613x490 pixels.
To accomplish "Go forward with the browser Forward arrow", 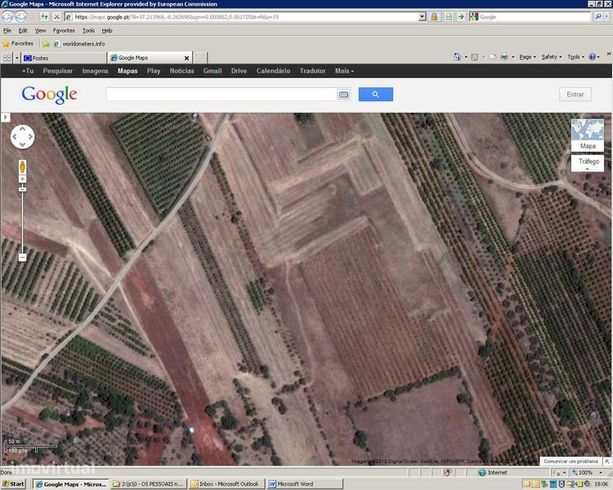I will coord(21,17).
